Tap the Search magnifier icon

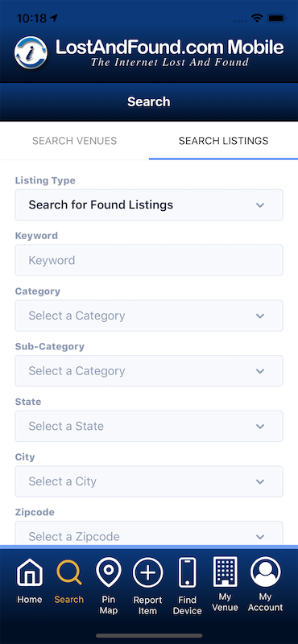click(69, 572)
